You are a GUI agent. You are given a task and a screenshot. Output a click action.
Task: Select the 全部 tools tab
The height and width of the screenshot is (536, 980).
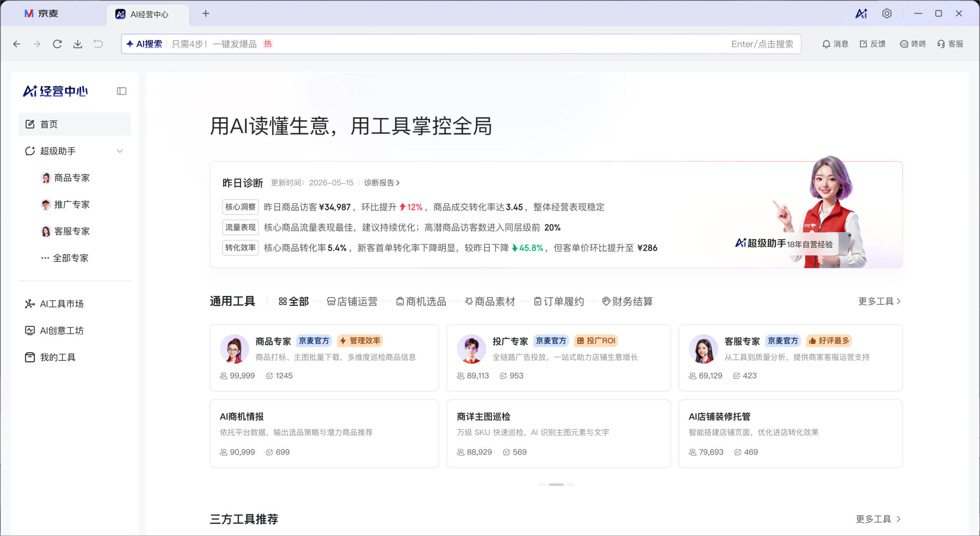[x=294, y=301]
